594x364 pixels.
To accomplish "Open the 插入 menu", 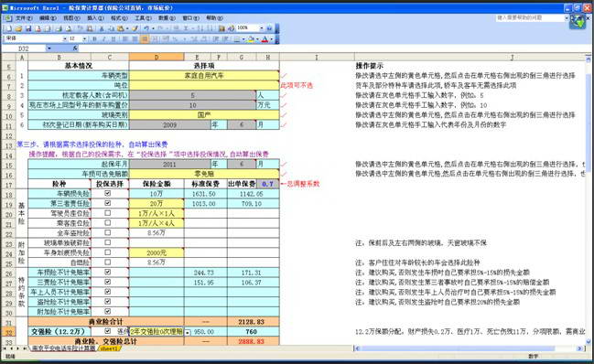I will (x=95, y=17).
